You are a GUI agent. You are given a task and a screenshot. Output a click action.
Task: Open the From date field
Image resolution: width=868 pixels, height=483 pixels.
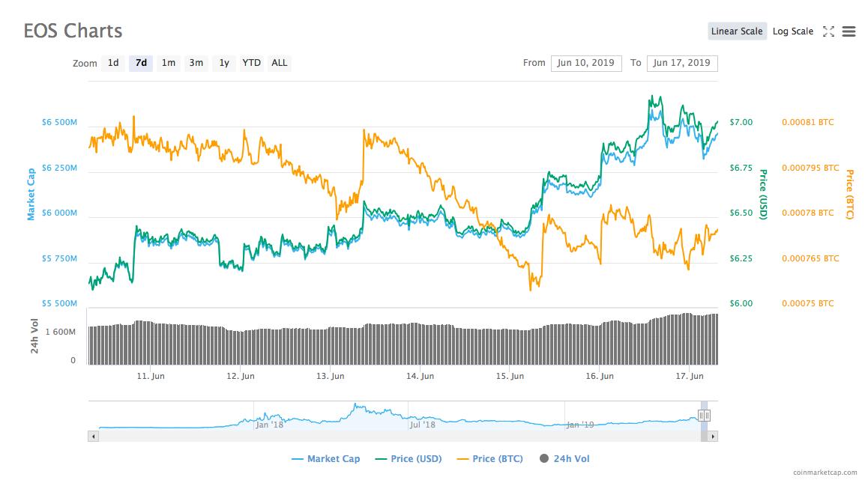pos(586,63)
